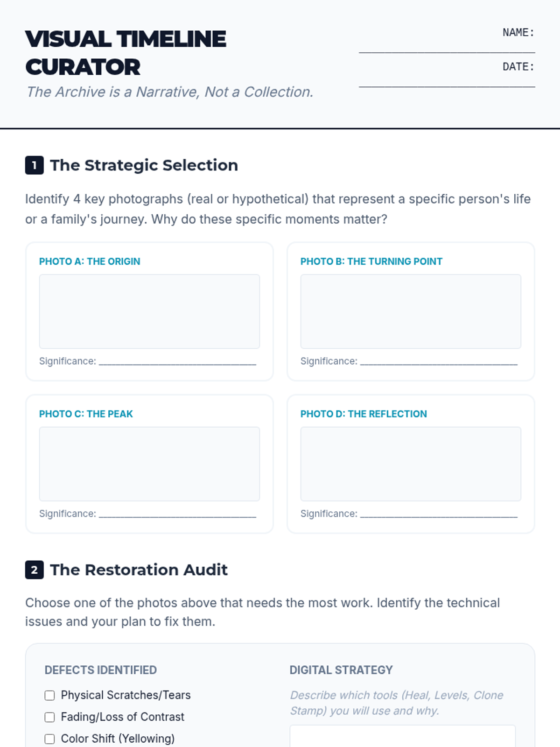The height and width of the screenshot is (747, 560).
Task: Click the Significance line under Photo B
Action: [439, 361]
